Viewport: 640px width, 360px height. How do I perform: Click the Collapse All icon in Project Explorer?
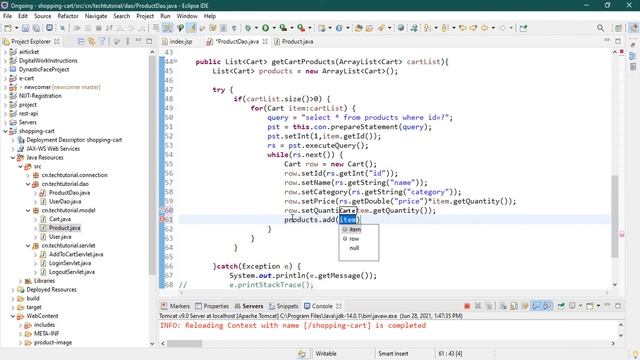pyautogui.click(x=81, y=42)
